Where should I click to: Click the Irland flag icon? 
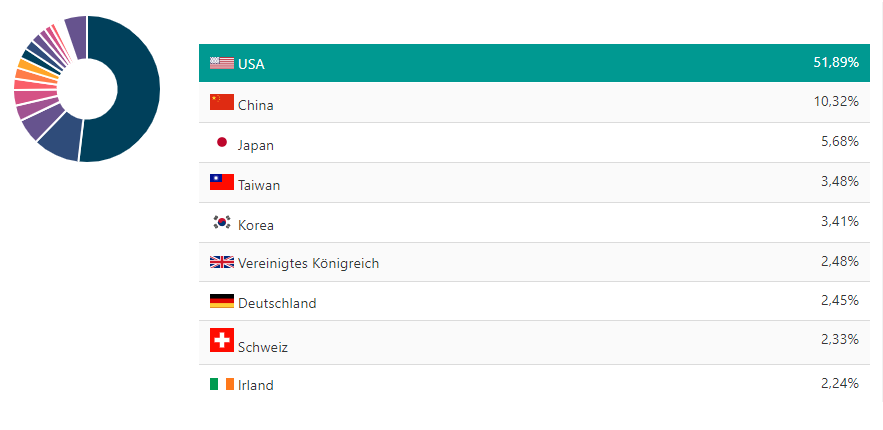tap(222, 384)
